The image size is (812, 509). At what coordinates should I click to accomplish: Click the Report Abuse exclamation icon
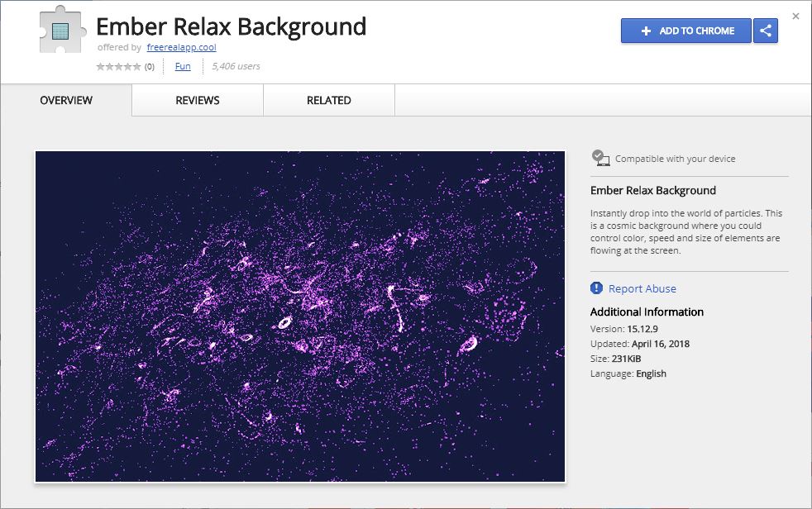[596, 288]
